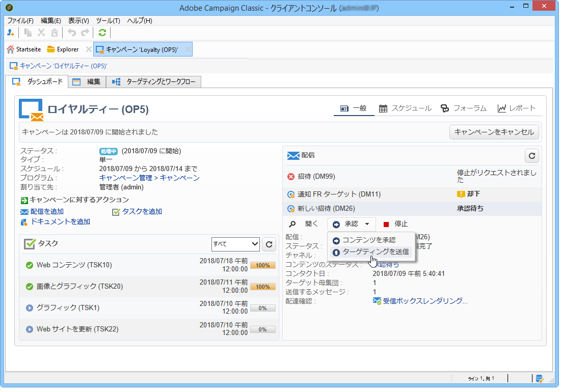Screen dimensions: 561x392
Task: Refresh the タスク list
Action: coord(269,244)
